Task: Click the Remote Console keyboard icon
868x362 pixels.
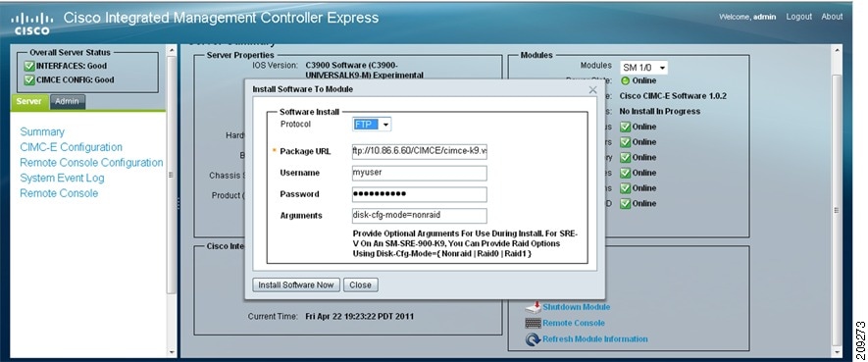Action: [533, 323]
